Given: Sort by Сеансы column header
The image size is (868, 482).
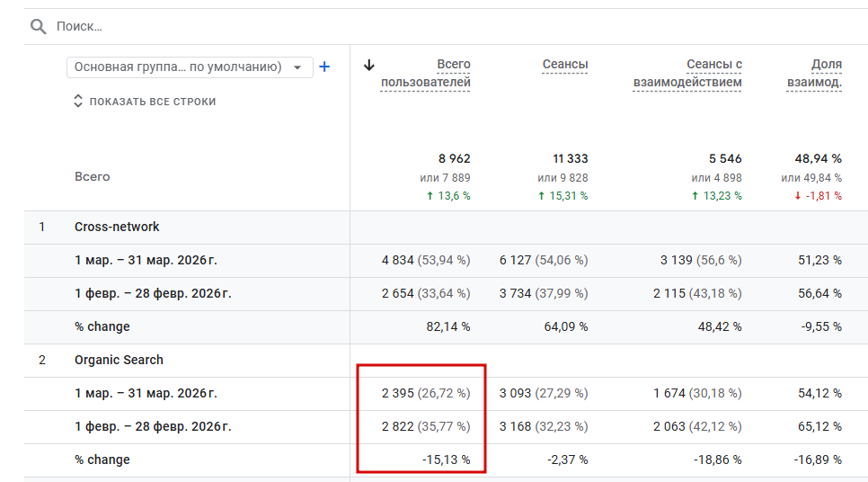Looking at the screenshot, I should (565, 65).
